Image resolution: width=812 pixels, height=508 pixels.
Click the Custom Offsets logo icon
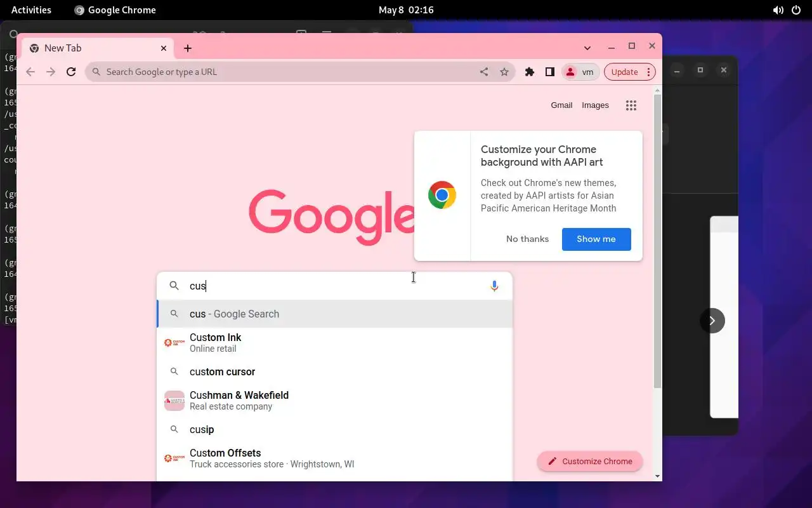174,458
